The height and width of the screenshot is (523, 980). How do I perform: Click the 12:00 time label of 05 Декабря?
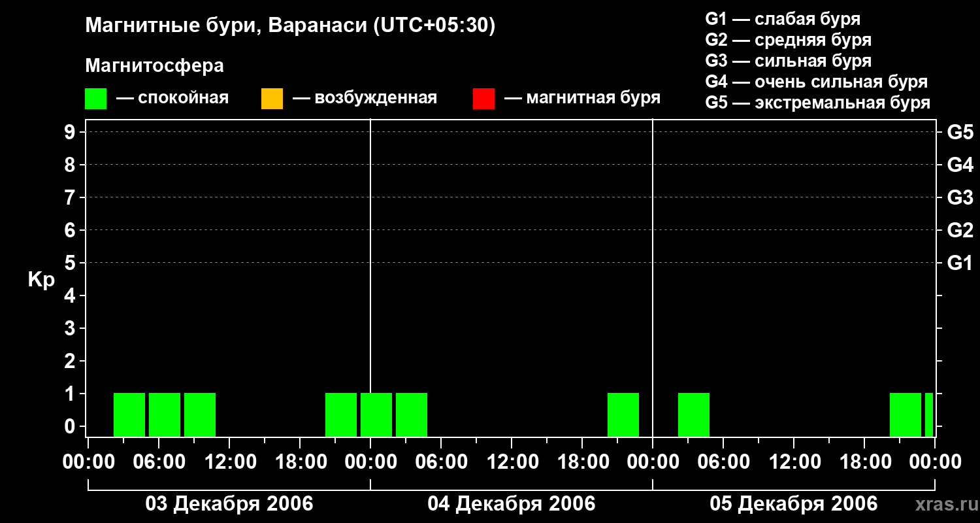tap(794, 462)
